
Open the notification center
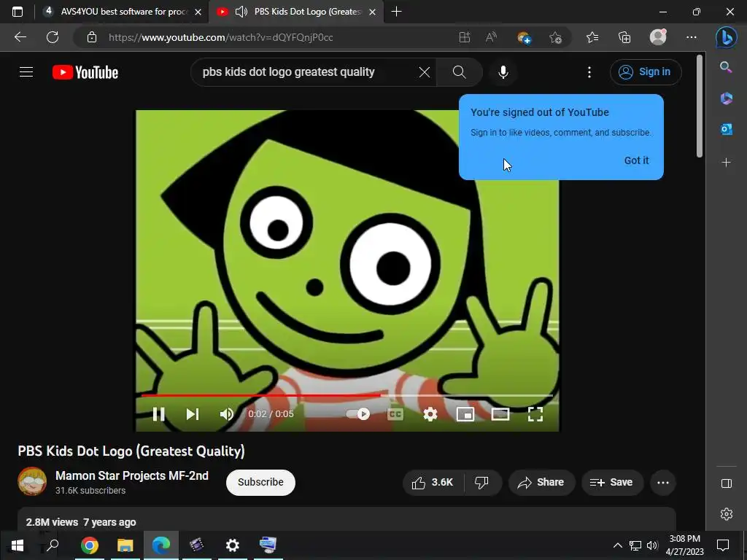(x=723, y=545)
